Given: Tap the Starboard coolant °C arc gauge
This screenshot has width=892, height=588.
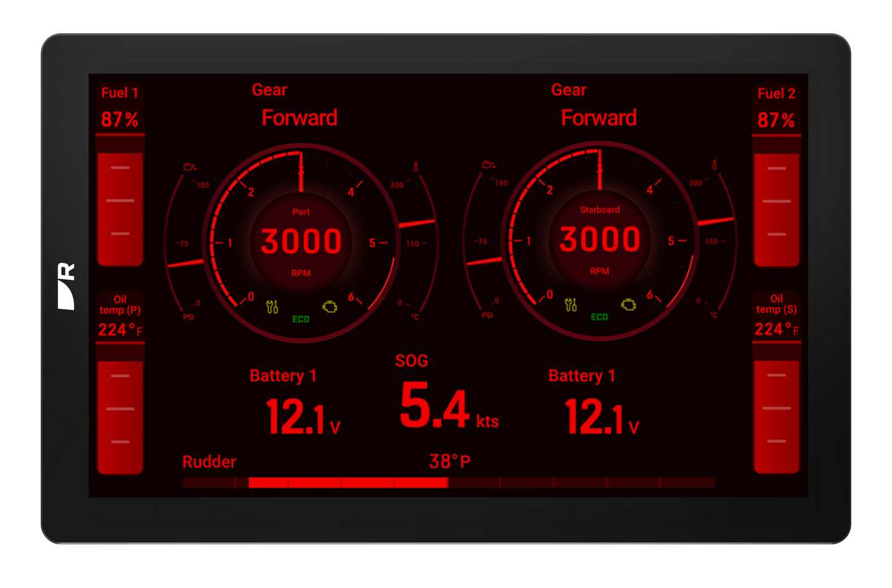Looking at the screenshot, I should tap(717, 241).
